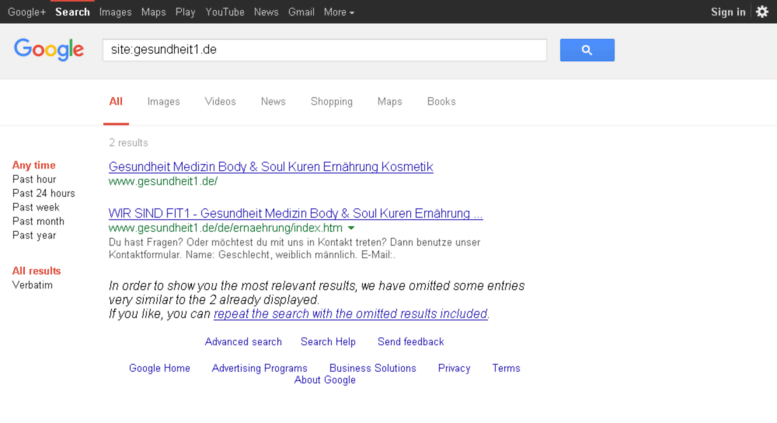Viewport: 777px width, 423px height.
Task: Click the Google logo
Action: point(49,50)
